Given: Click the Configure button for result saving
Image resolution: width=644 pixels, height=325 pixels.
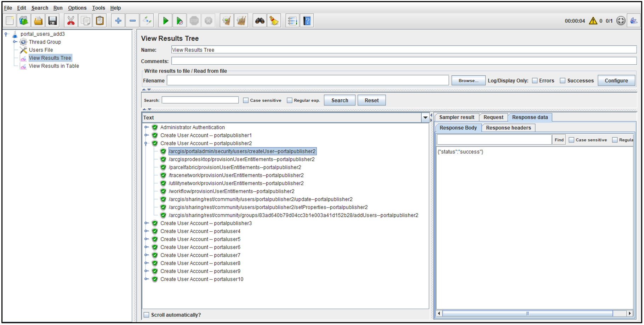Looking at the screenshot, I should (616, 80).
